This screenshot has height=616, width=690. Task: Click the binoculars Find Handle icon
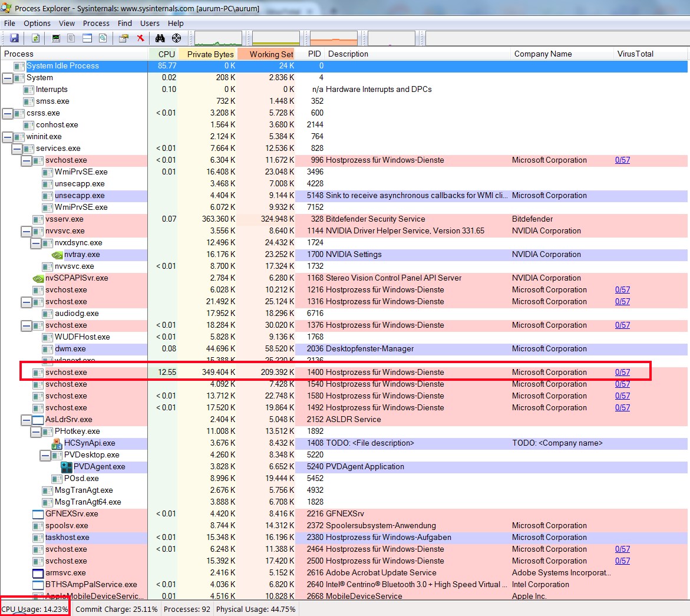click(x=160, y=38)
